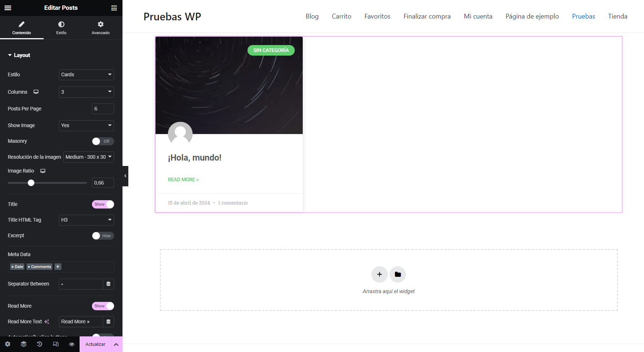The height and width of the screenshot is (352, 644).
Task: Open the widgets grid panel icon
Action: [x=114, y=8]
